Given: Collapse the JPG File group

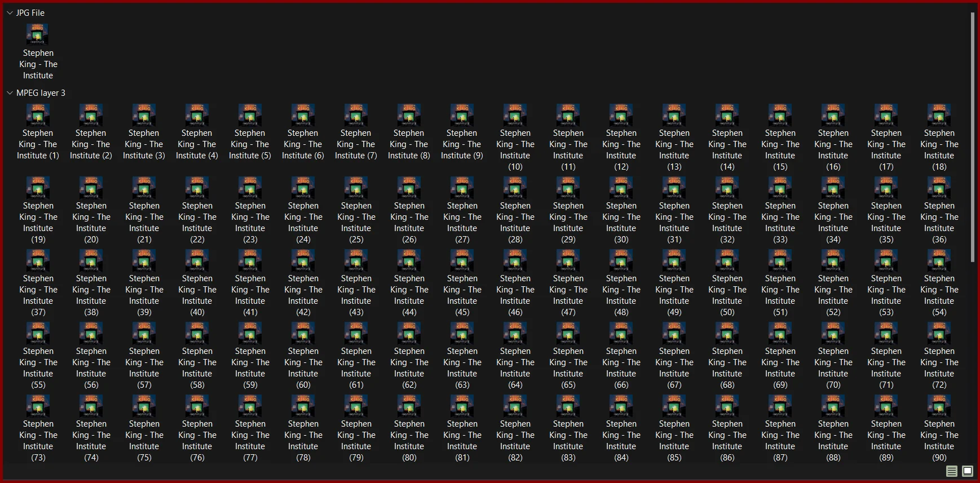Looking at the screenshot, I should pos(10,12).
